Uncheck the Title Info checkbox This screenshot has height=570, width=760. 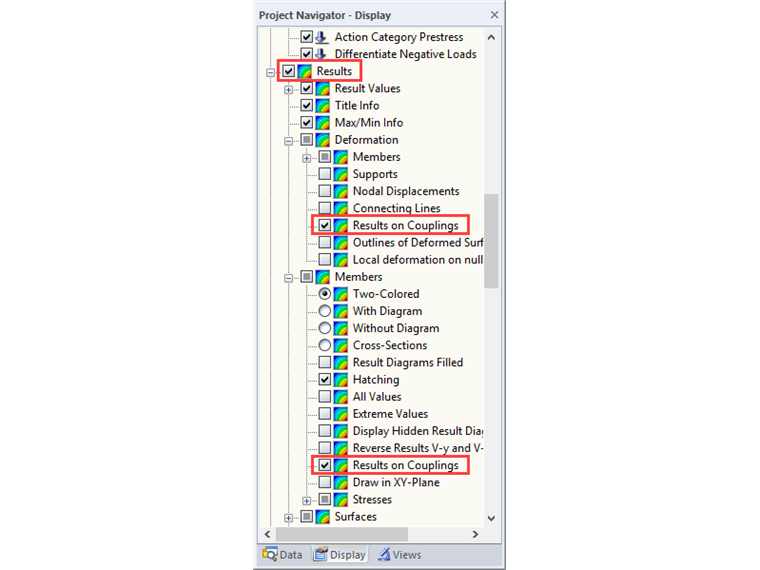coord(307,105)
